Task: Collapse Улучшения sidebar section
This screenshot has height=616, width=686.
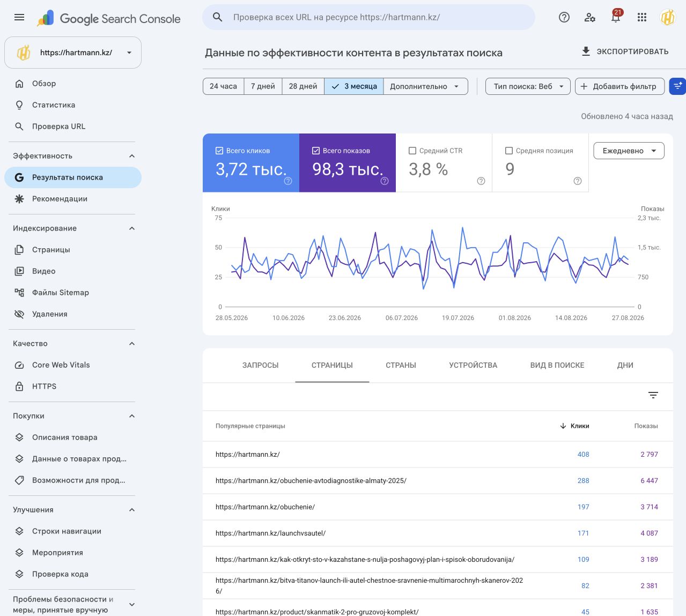Action: click(132, 510)
